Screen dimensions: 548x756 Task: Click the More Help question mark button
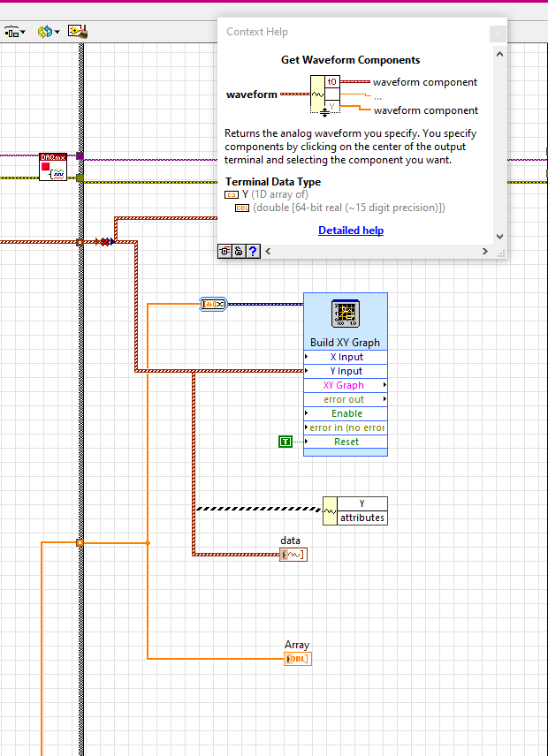252,252
